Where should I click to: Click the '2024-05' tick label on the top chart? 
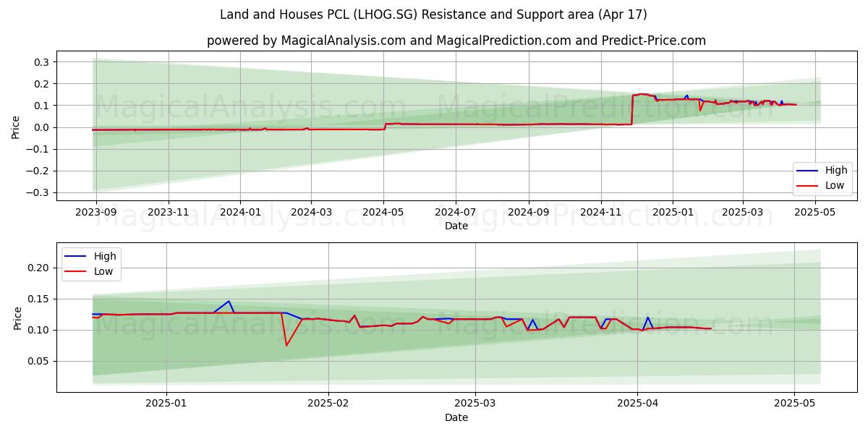tap(383, 211)
